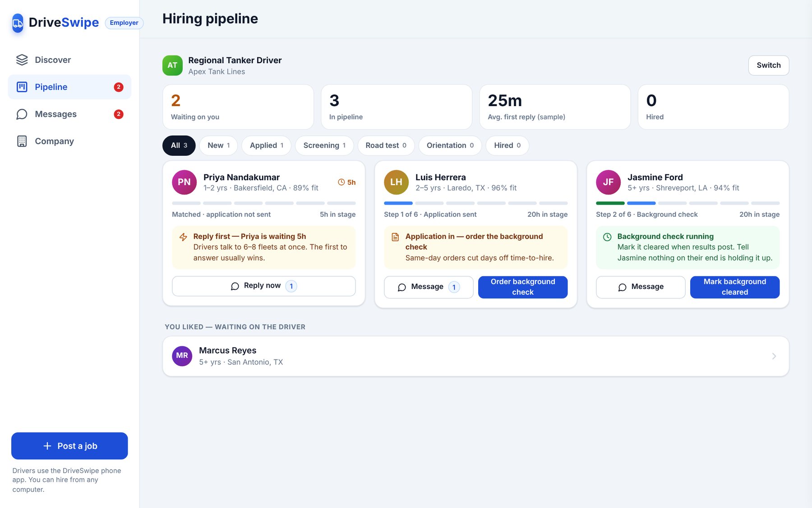
Task: Click the LH avatar for Luis Herrera
Action: 396,182
